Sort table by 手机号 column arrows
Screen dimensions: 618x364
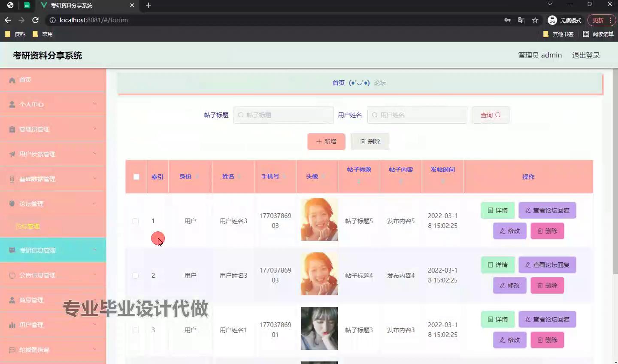[284, 176]
